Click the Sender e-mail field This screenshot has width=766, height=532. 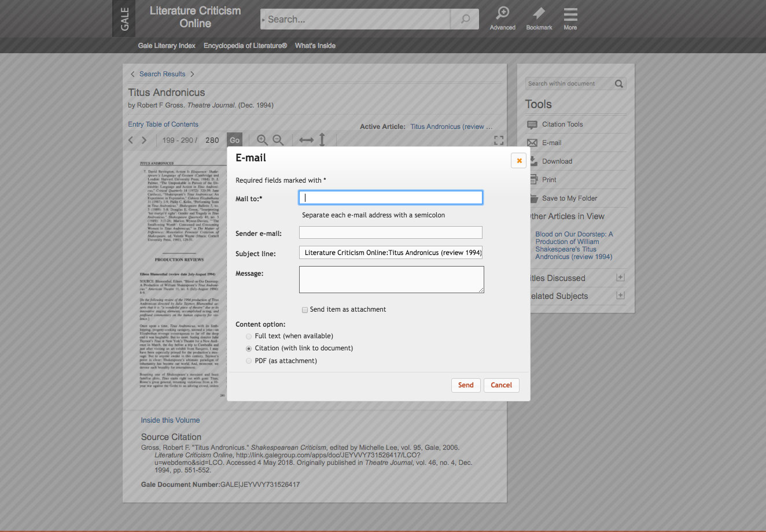click(391, 232)
